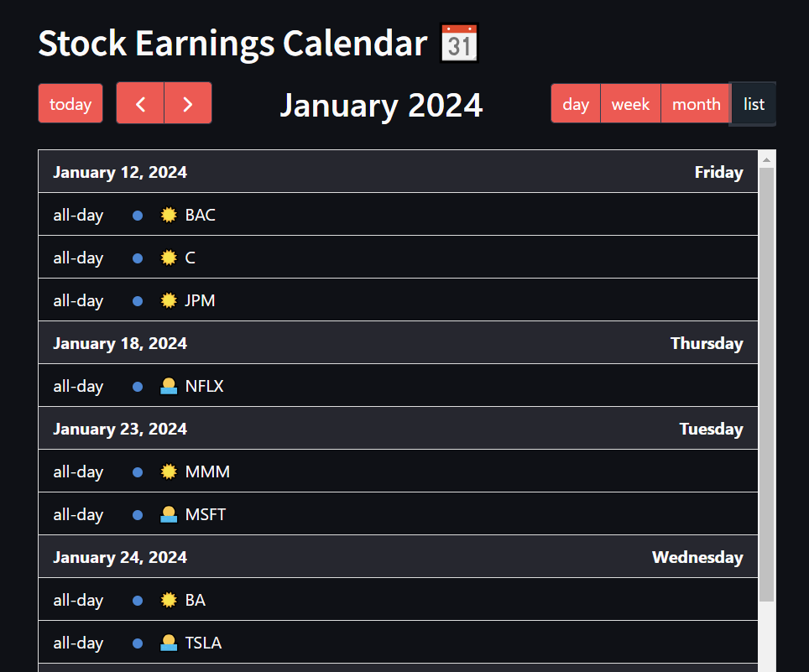
Task: Switch to day view
Action: coord(576,104)
